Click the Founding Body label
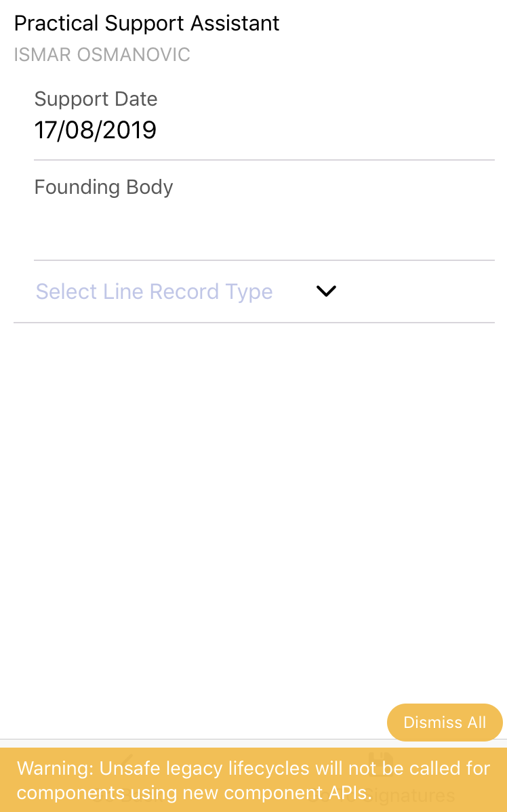This screenshot has width=507, height=812. 103,186
